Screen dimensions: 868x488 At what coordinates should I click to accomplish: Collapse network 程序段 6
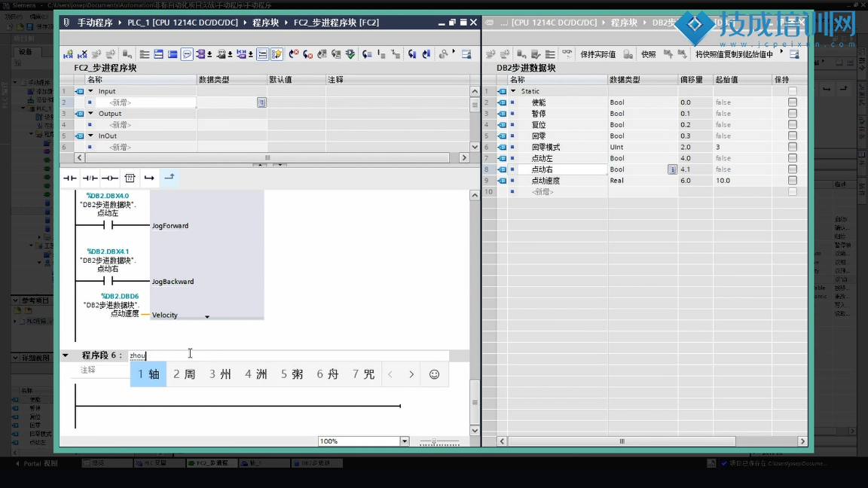(x=66, y=355)
